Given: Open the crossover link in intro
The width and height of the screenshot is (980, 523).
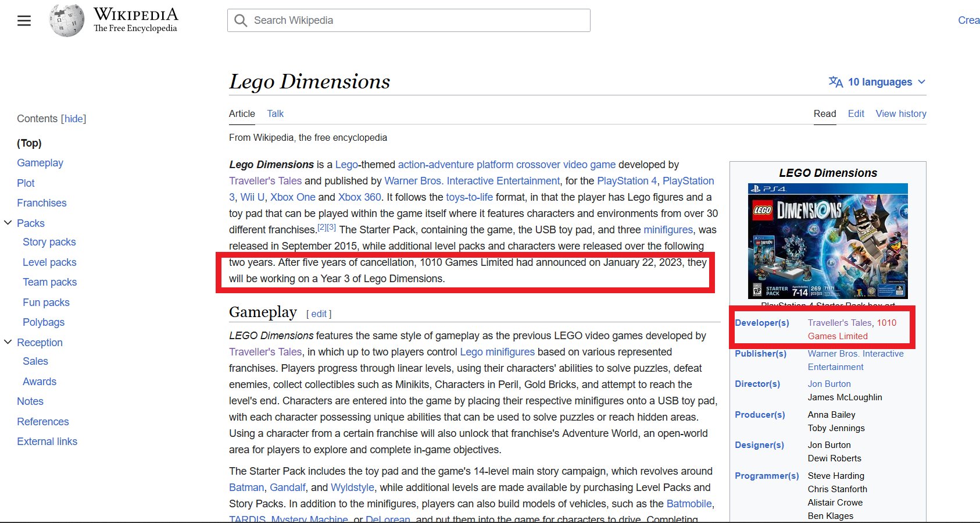Looking at the screenshot, I should 538,165.
